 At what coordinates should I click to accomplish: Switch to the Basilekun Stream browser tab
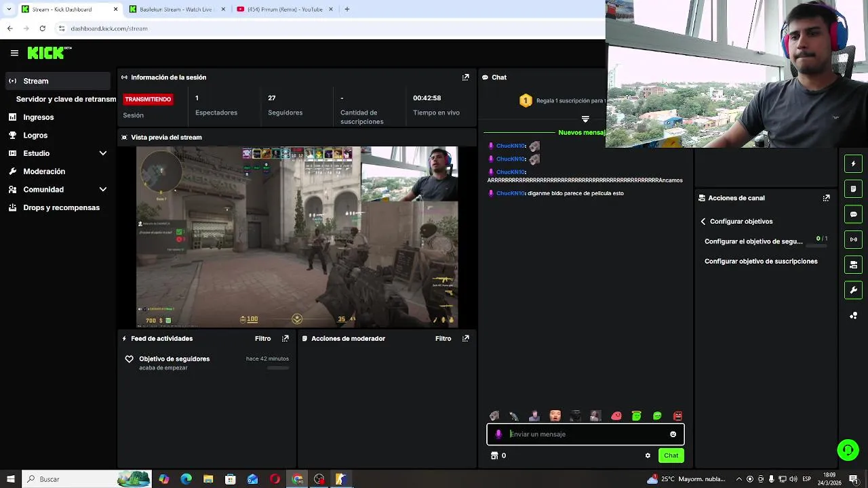click(x=176, y=9)
